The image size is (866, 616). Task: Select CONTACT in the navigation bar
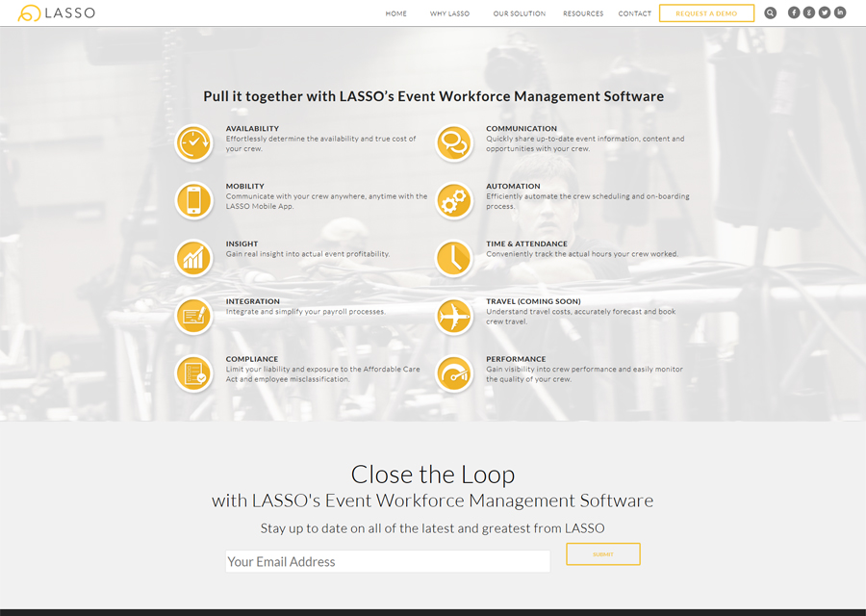[634, 13]
